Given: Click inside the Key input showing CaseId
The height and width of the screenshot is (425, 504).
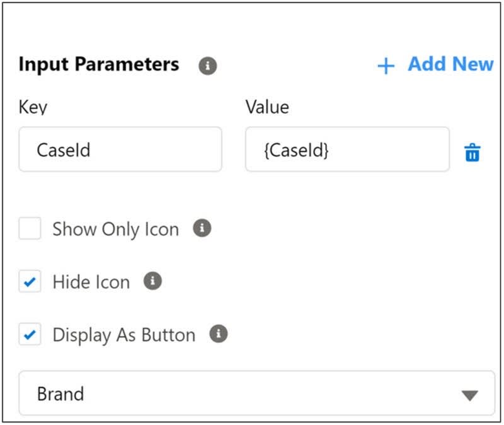Looking at the screenshot, I should (x=120, y=149).
